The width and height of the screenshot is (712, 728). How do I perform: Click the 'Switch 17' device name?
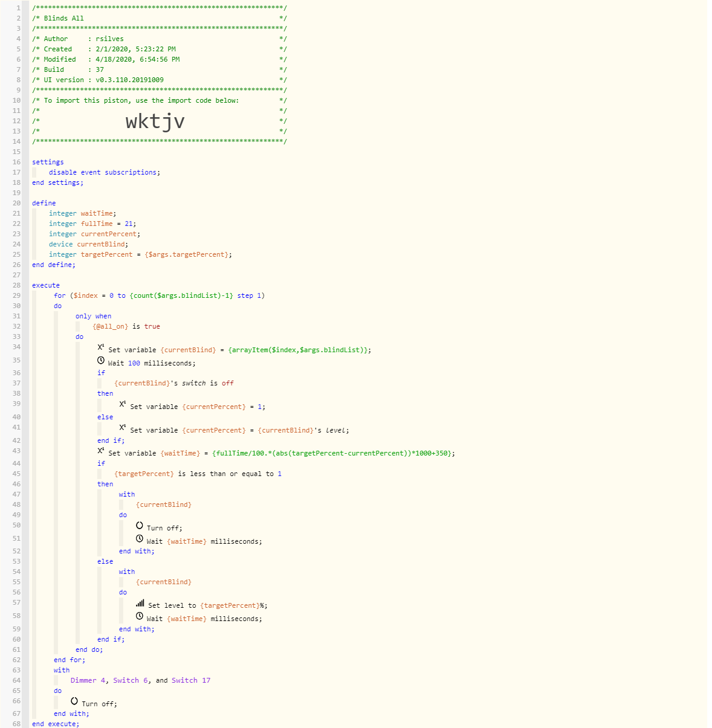pyautogui.click(x=191, y=680)
